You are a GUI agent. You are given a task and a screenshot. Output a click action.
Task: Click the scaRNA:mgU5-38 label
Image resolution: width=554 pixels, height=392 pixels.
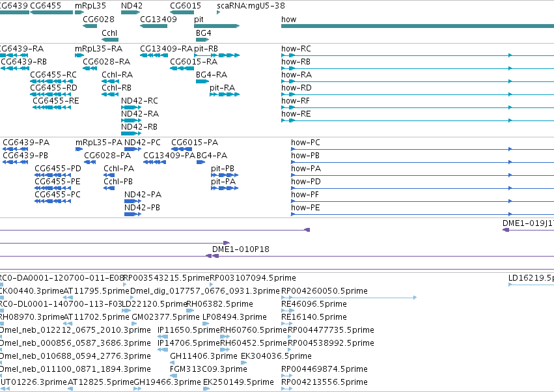click(x=251, y=6)
